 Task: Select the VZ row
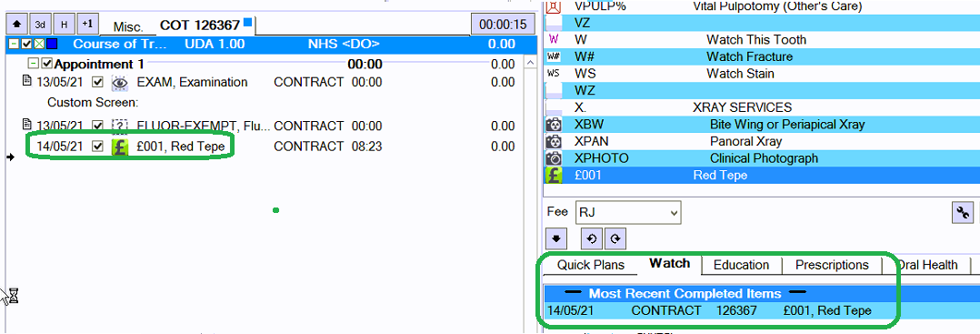pyautogui.click(x=762, y=23)
